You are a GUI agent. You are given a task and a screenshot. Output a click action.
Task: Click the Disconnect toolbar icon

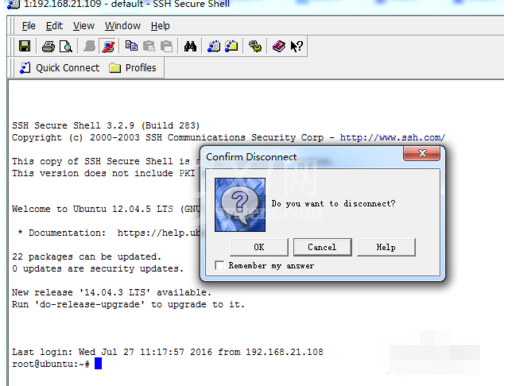coord(108,46)
